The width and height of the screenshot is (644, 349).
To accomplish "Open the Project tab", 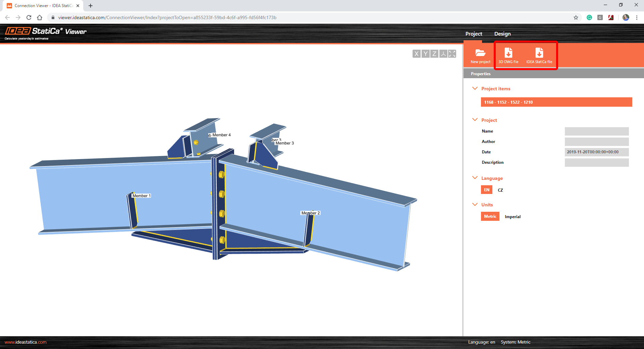I will click(473, 34).
